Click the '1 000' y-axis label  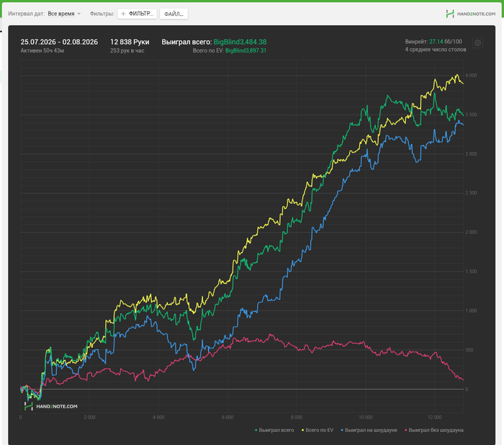pyautogui.click(x=471, y=310)
